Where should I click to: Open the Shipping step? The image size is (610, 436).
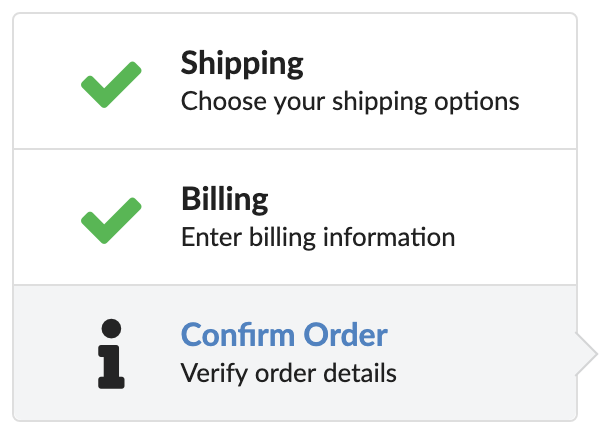click(x=295, y=81)
